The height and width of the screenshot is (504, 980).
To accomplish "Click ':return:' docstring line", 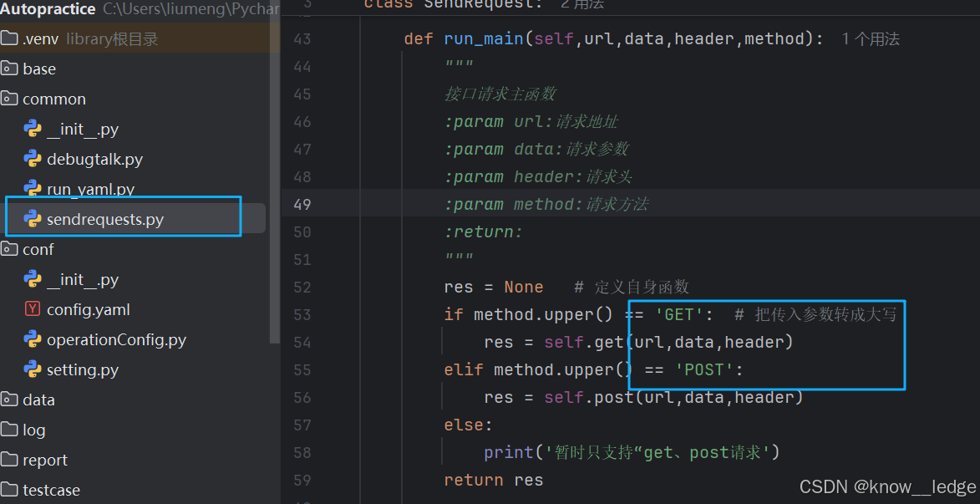I will [x=483, y=232].
